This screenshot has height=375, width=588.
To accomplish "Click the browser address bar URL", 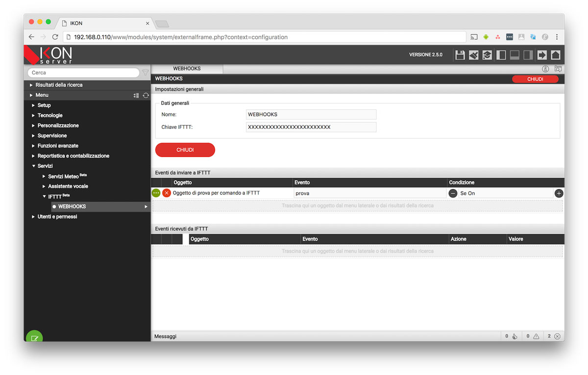I will (x=265, y=37).
